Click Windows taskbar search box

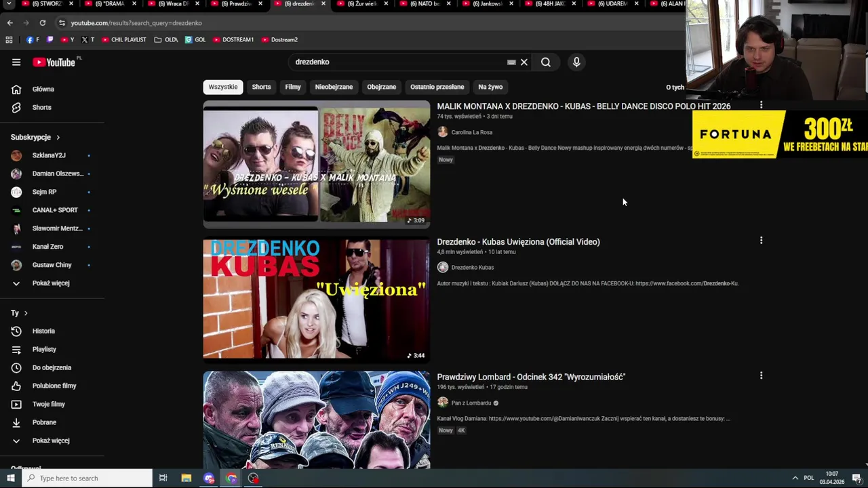tap(87, 479)
